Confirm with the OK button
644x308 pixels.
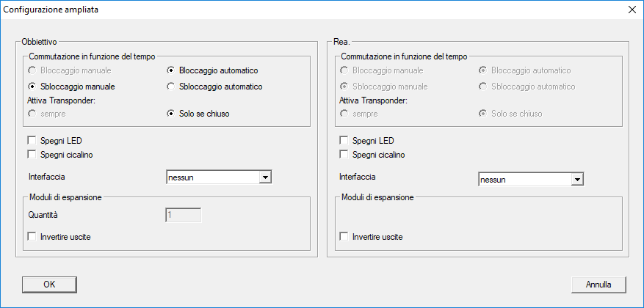[x=49, y=284]
